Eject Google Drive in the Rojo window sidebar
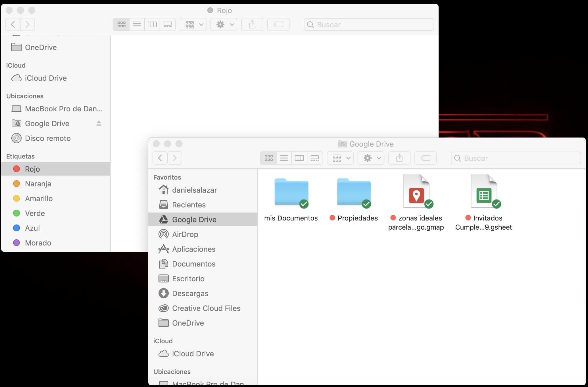This screenshot has height=387, width=588. pyautogui.click(x=99, y=123)
